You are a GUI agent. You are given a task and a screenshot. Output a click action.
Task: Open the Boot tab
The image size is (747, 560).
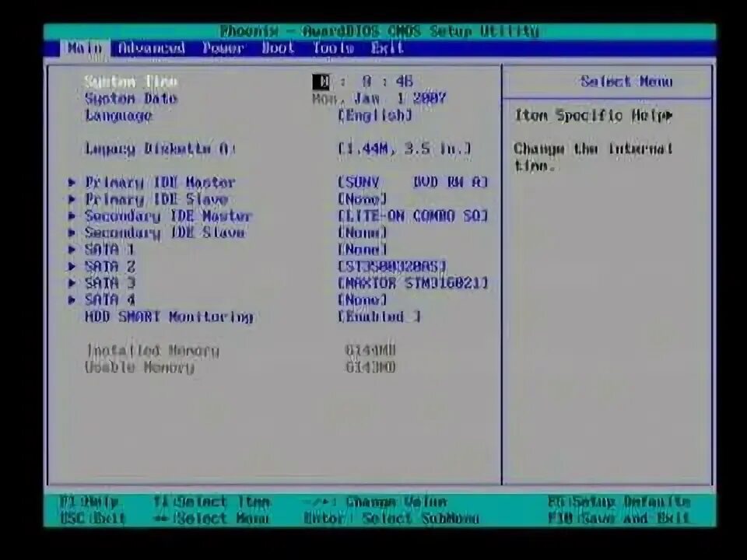click(x=279, y=48)
